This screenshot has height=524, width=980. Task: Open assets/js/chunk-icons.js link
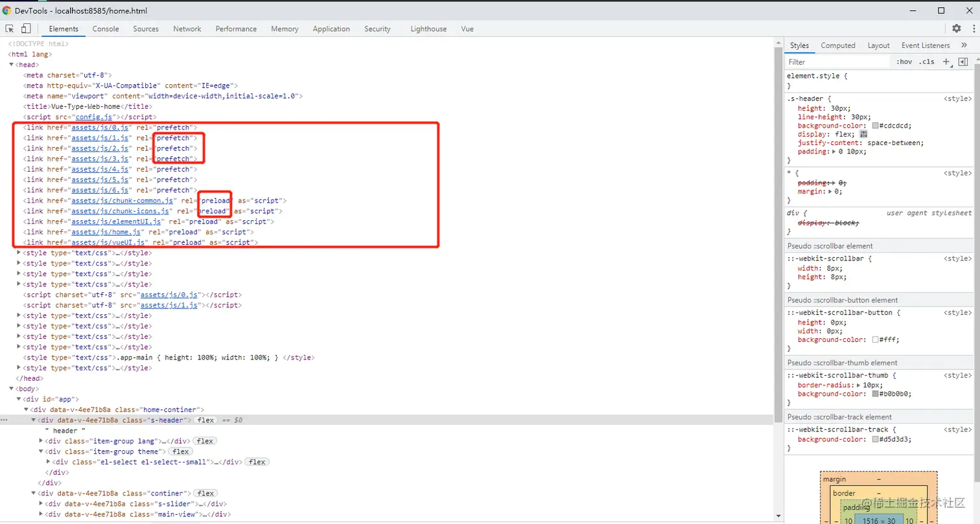point(121,211)
